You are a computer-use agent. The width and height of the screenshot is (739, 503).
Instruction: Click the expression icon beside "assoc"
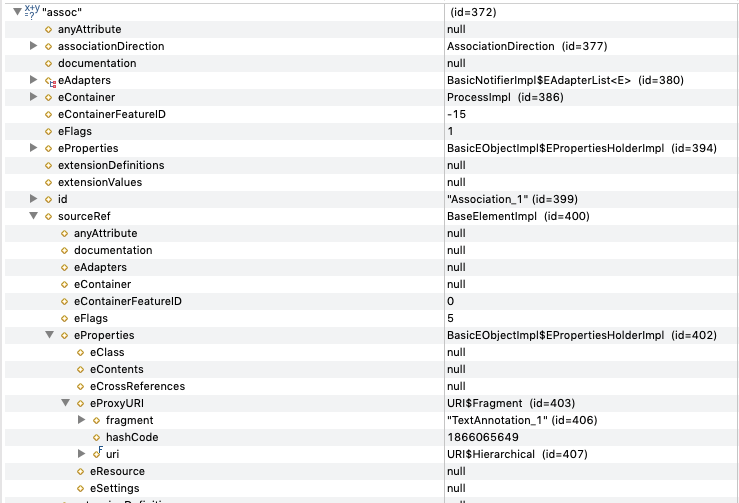pos(32,12)
